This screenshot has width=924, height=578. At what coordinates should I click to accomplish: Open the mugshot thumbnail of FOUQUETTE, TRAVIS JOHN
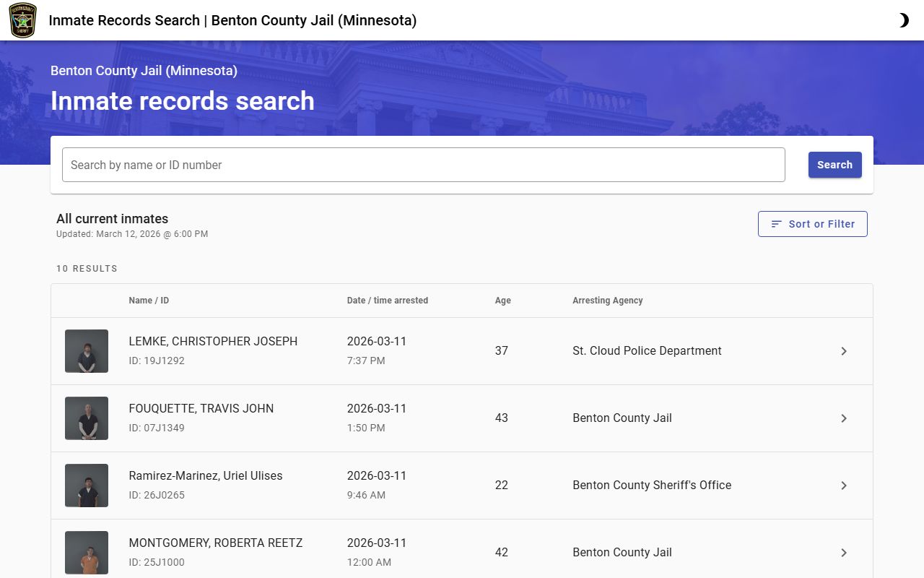pyautogui.click(x=87, y=418)
